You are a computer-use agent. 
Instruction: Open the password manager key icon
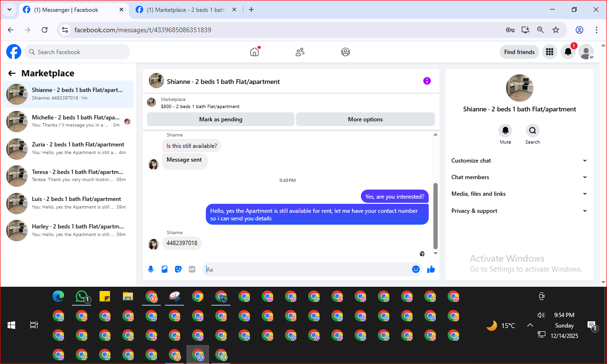click(x=510, y=30)
